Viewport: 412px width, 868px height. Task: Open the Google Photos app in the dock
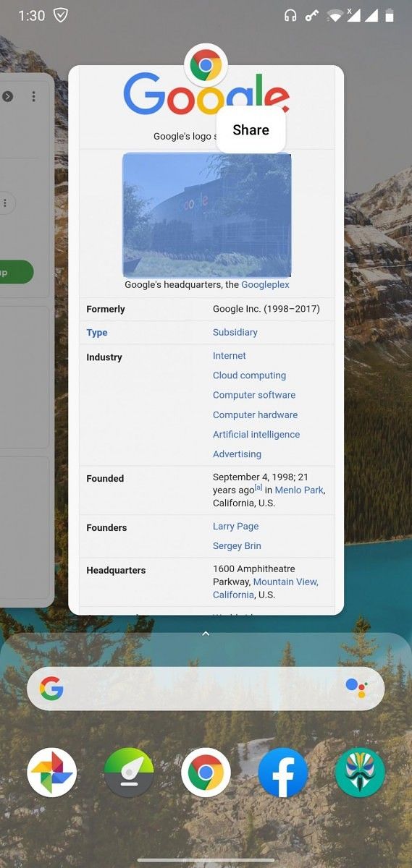51,773
